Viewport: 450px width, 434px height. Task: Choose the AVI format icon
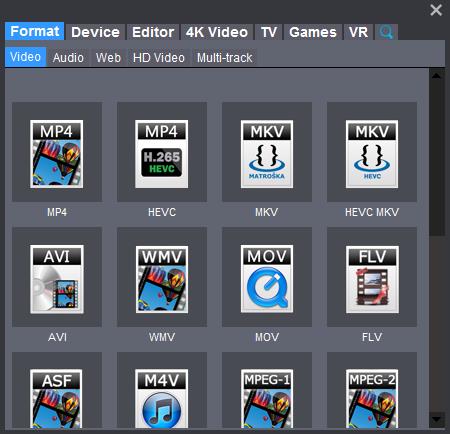57,279
